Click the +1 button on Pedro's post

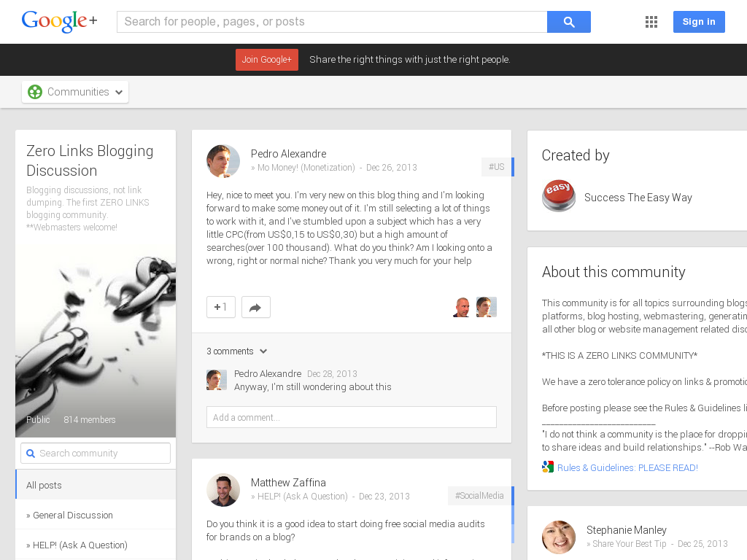[x=221, y=307]
